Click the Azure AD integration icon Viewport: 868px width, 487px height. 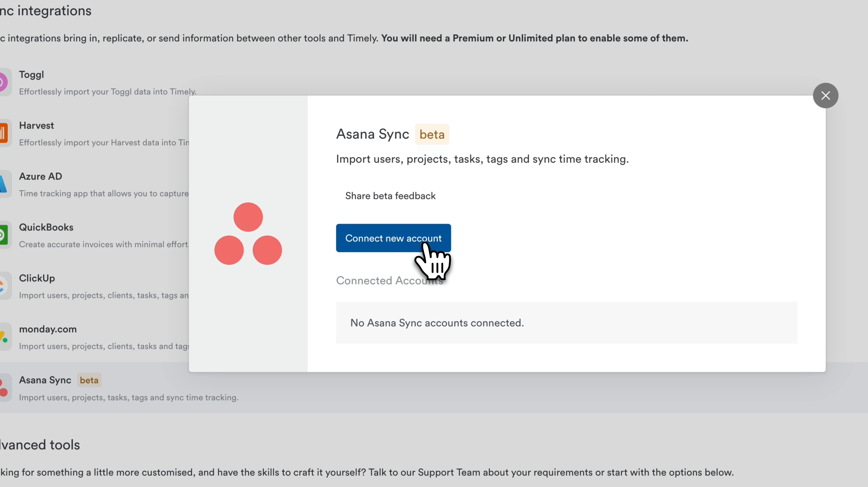coord(4,184)
